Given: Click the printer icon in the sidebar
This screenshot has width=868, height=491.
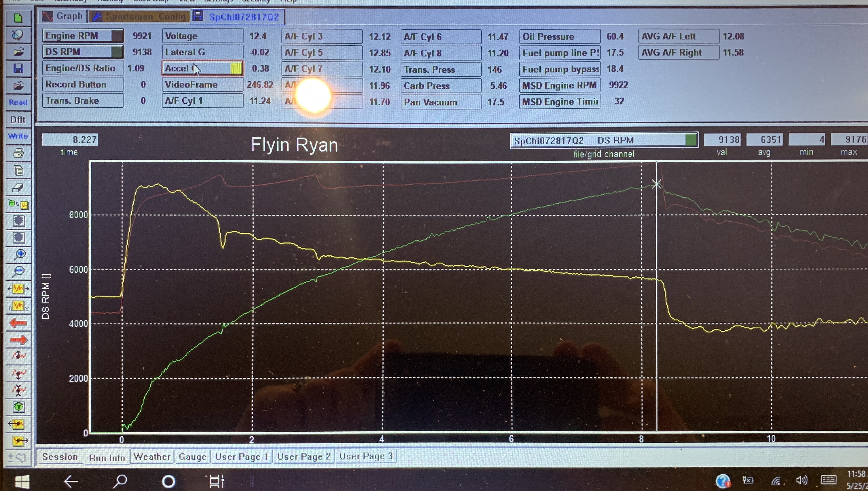Looking at the screenshot, I should coord(18,153).
